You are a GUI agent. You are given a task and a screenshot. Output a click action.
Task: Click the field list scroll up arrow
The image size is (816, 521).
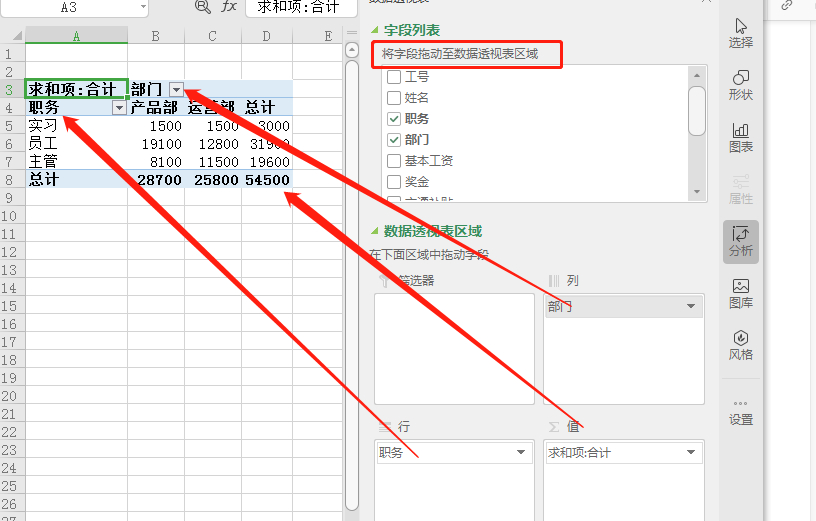point(697,75)
